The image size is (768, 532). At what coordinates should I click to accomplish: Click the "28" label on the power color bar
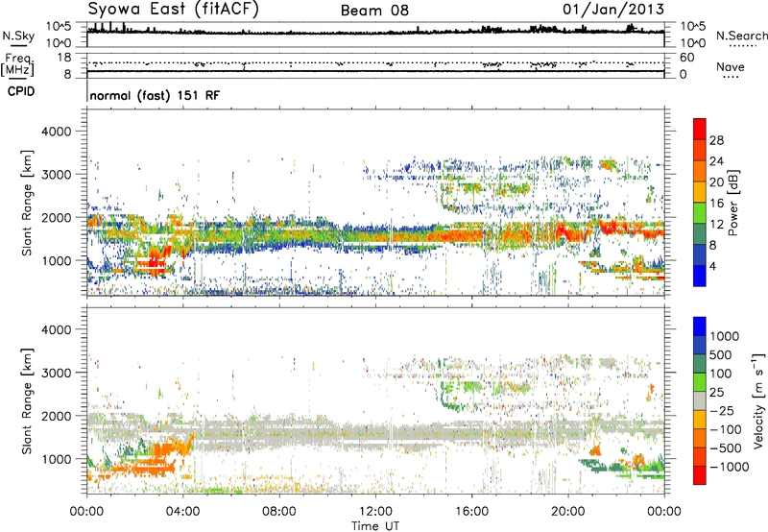point(716,140)
